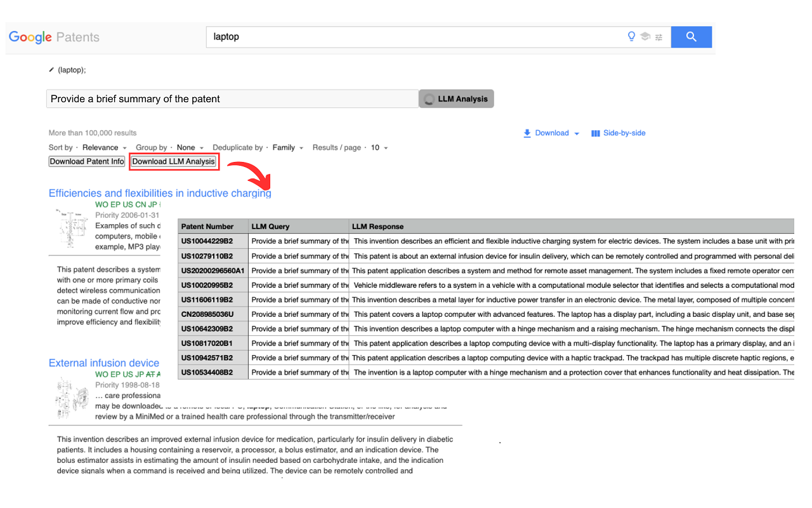Click the Side-by-side columns icon
The image size is (812, 508).
pos(595,133)
